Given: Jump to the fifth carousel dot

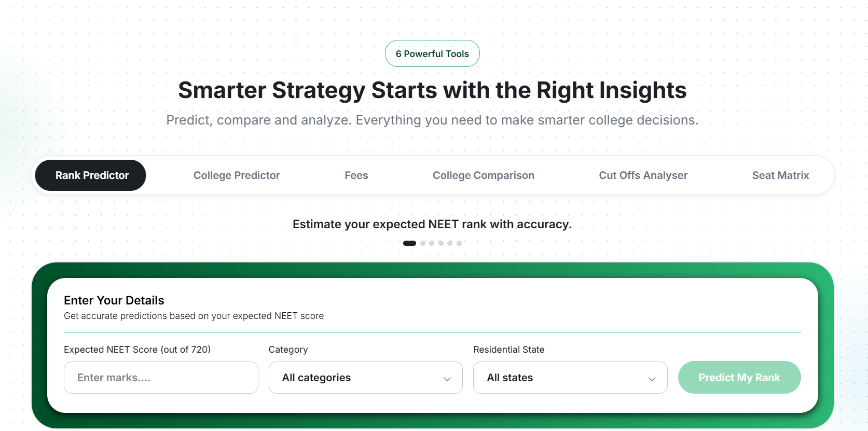Looking at the screenshot, I should click(x=450, y=243).
